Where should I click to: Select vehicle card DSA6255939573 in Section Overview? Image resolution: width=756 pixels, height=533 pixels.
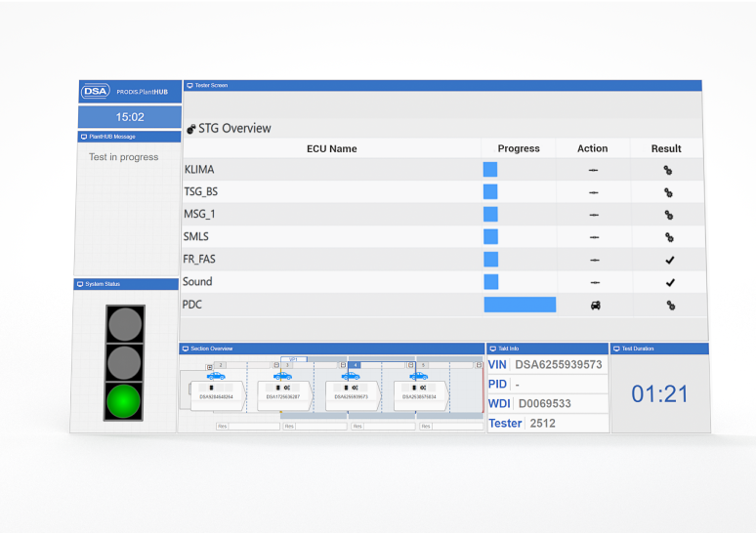(352, 394)
